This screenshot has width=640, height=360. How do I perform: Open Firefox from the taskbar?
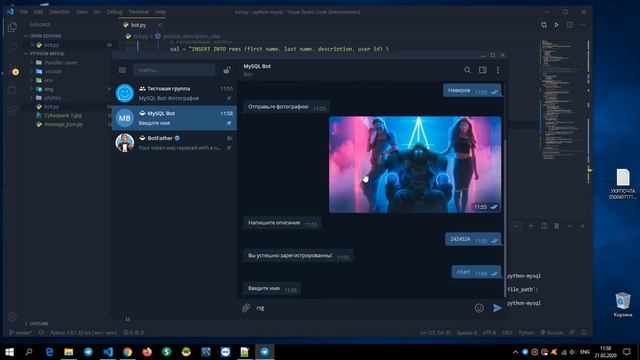click(147, 352)
